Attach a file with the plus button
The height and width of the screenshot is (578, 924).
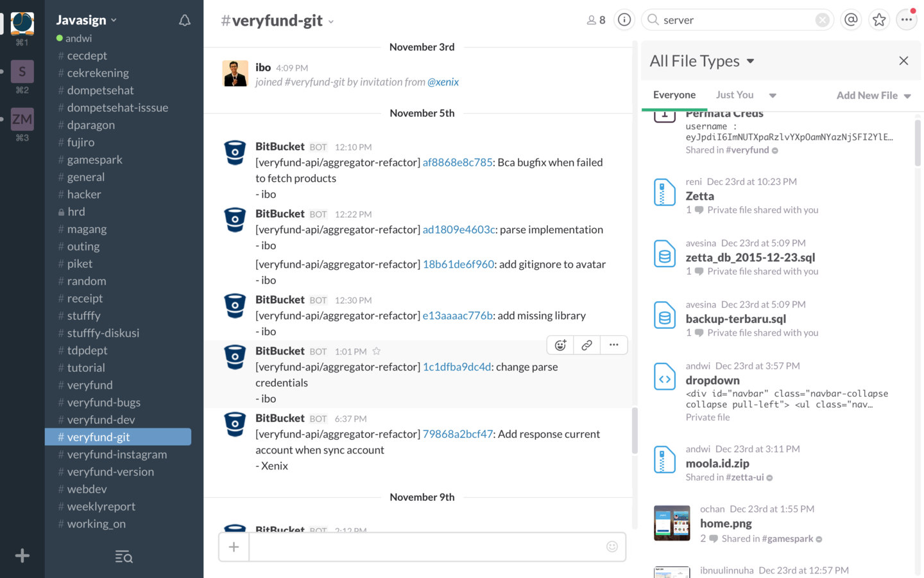click(234, 547)
